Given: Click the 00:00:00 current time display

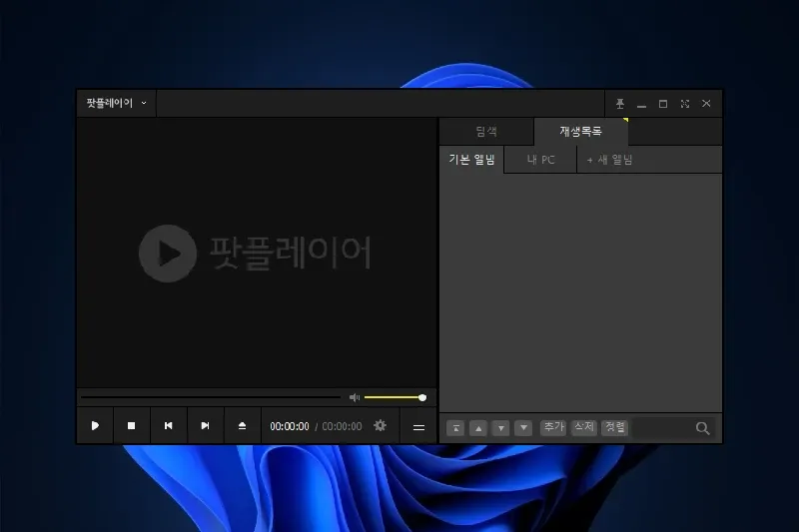Looking at the screenshot, I should pyautogui.click(x=290, y=426).
